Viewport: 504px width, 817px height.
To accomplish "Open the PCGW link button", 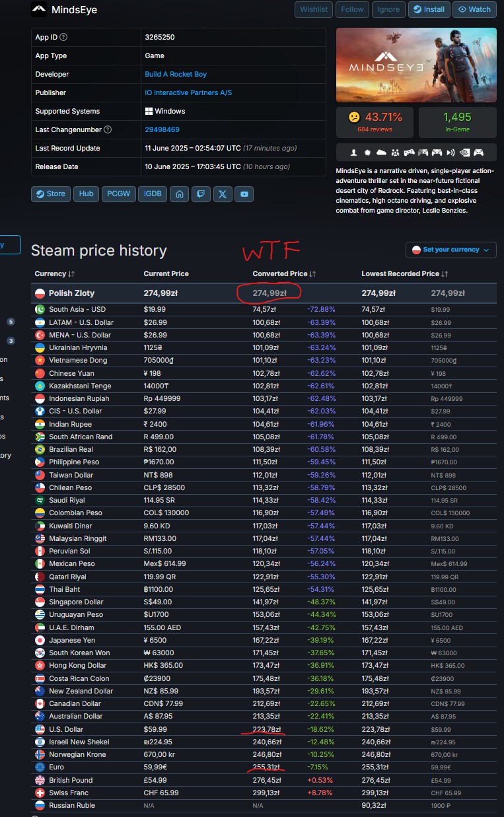I will point(118,194).
